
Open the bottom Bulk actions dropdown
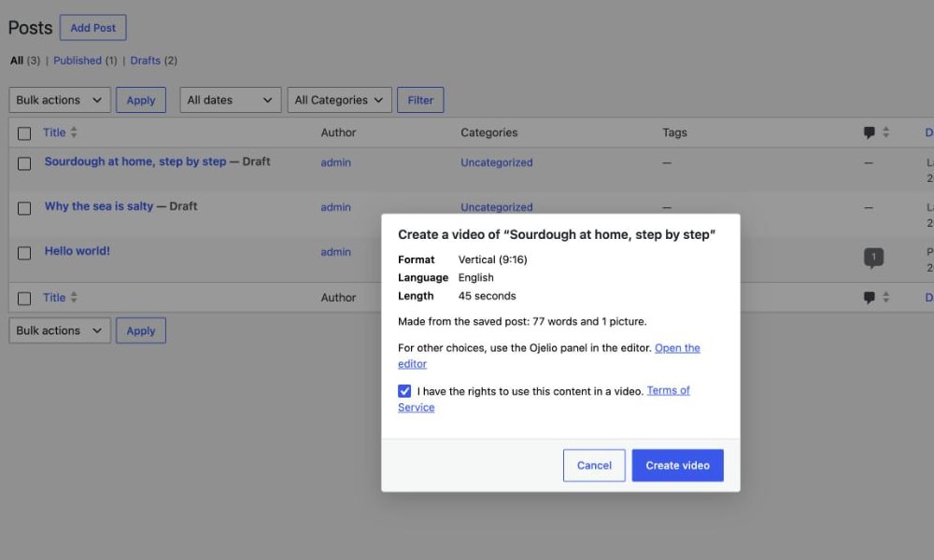[60, 330]
